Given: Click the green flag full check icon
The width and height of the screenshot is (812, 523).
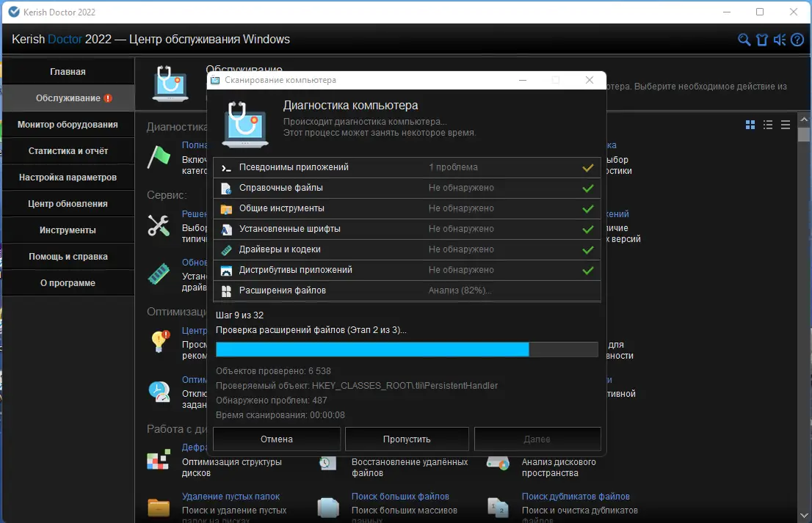Looking at the screenshot, I should [159, 157].
